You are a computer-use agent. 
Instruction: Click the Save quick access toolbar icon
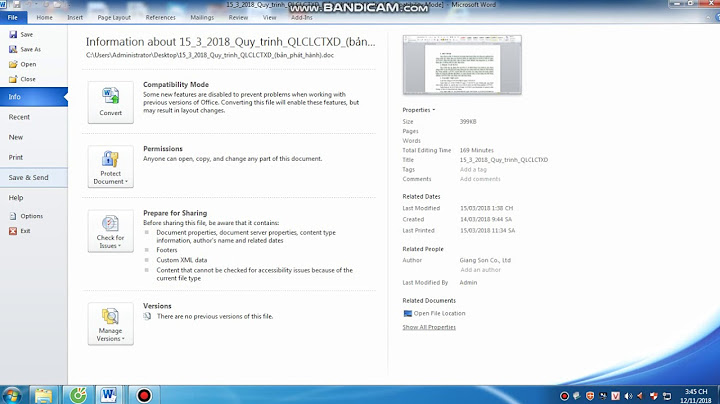click(x=17, y=5)
